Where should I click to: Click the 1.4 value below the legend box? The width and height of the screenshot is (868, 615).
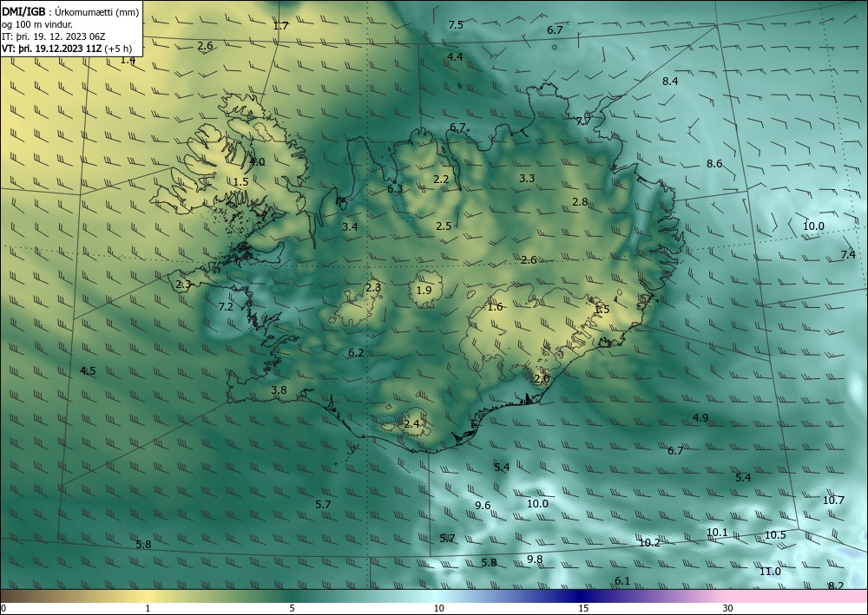point(128,60)
